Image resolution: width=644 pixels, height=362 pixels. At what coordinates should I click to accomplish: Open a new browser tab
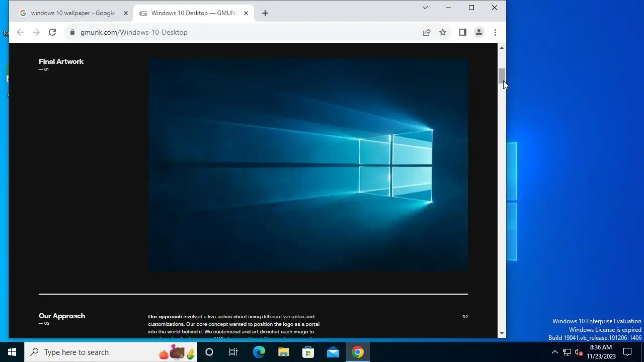click(265, 13)
